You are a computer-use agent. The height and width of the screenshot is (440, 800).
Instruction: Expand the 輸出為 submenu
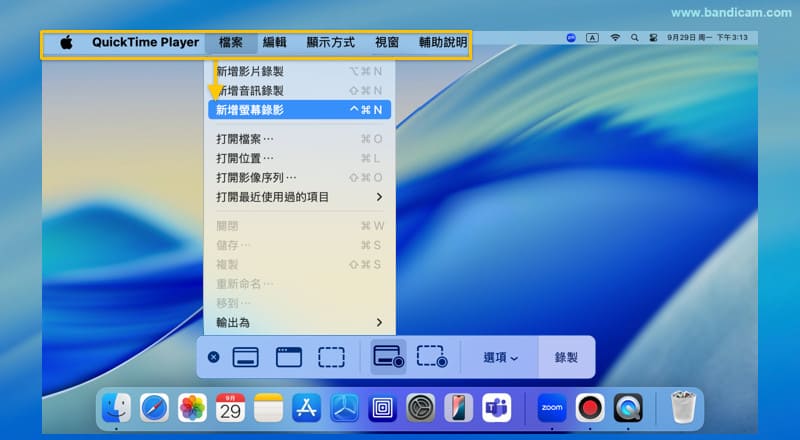click(x=299, y=322)
